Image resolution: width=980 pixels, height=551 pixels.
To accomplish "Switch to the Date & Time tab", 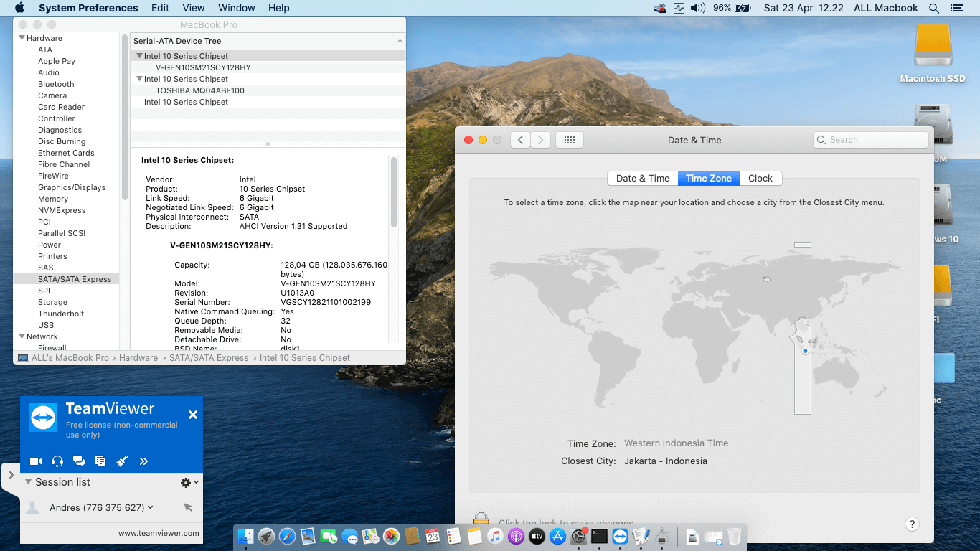I will pos(643,179).
